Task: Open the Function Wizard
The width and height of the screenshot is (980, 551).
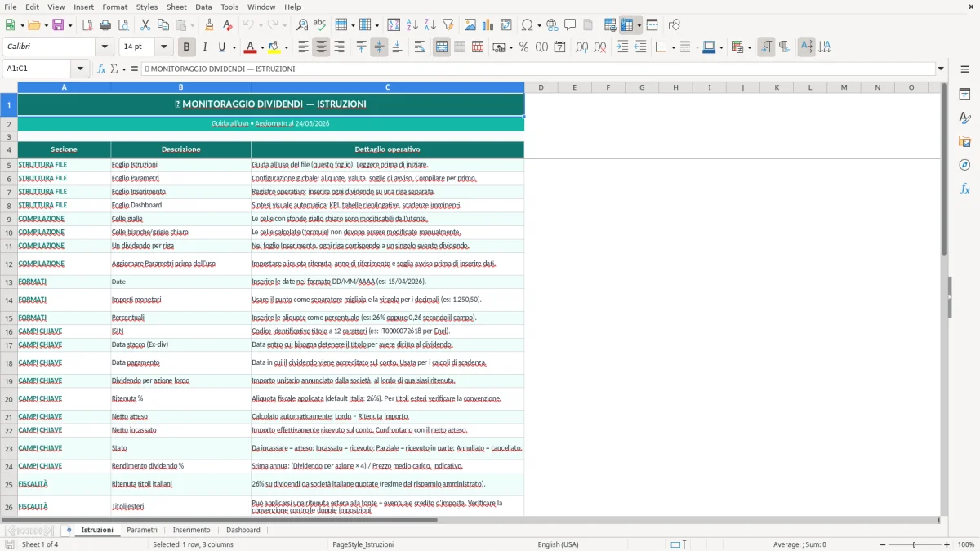Action: (102, 69)
